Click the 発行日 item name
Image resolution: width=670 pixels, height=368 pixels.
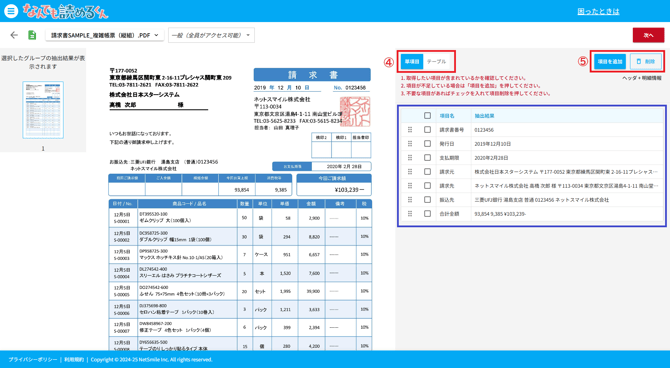pos(446,144)
